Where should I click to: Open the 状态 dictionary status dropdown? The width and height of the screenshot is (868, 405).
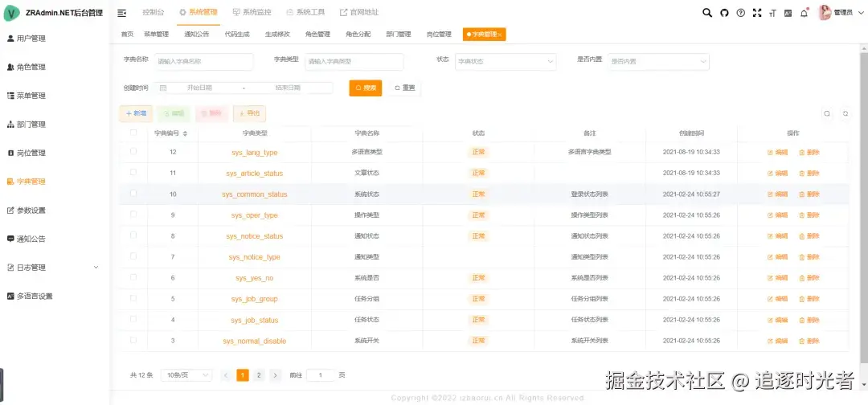tap(505, 61)
